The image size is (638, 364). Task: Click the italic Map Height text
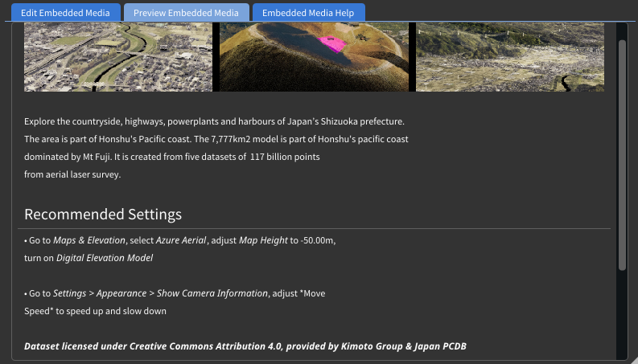click(263, 241)
